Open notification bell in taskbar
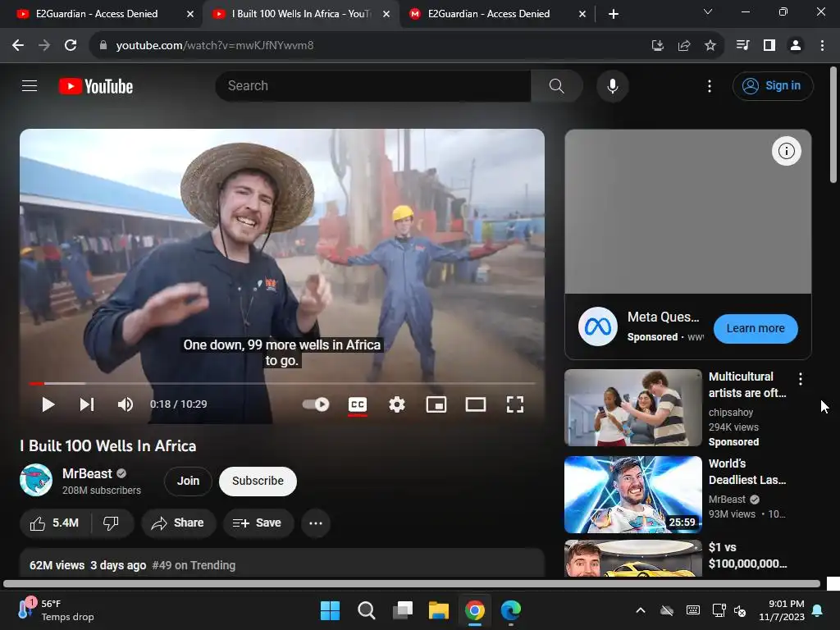 pyautogui.click(x=817, y=610)
